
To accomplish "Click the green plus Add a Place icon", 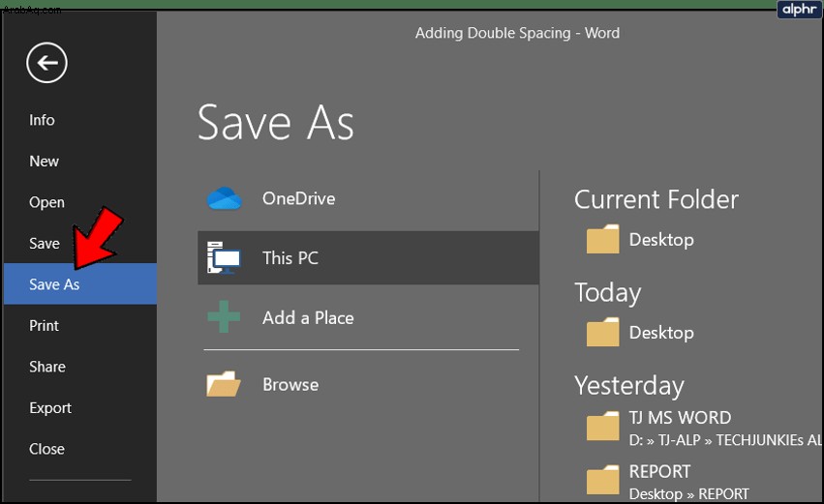I will 224,316.
